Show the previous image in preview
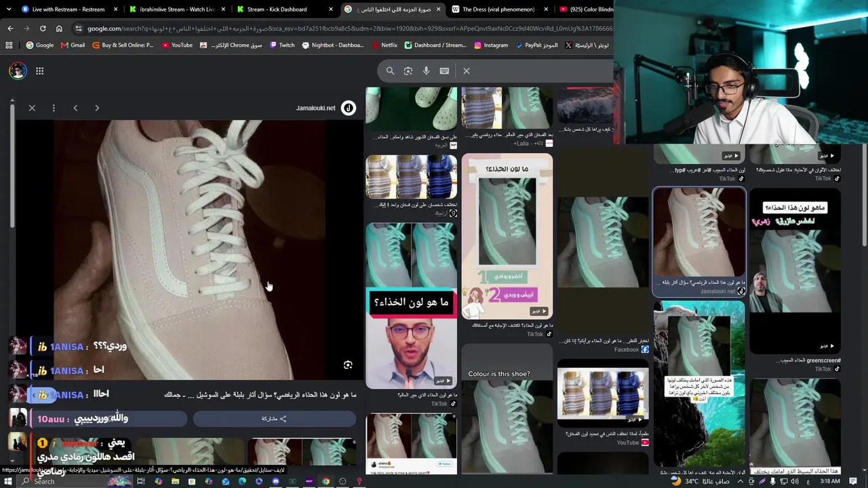This screenshot has height=488, width=868. coord(75,108)
